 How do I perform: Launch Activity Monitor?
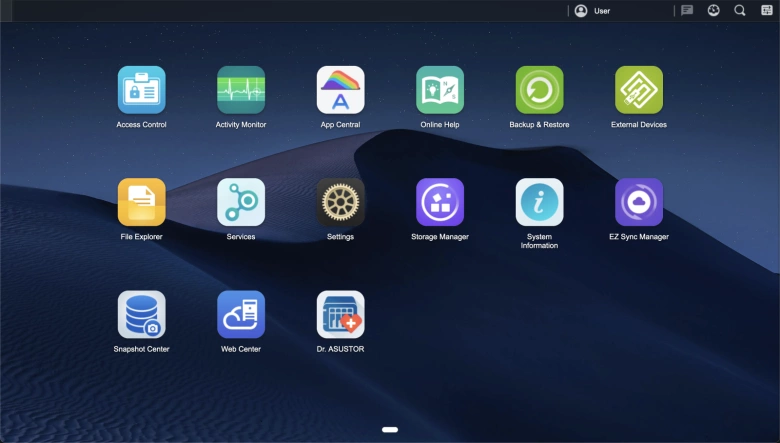[241, 90]
